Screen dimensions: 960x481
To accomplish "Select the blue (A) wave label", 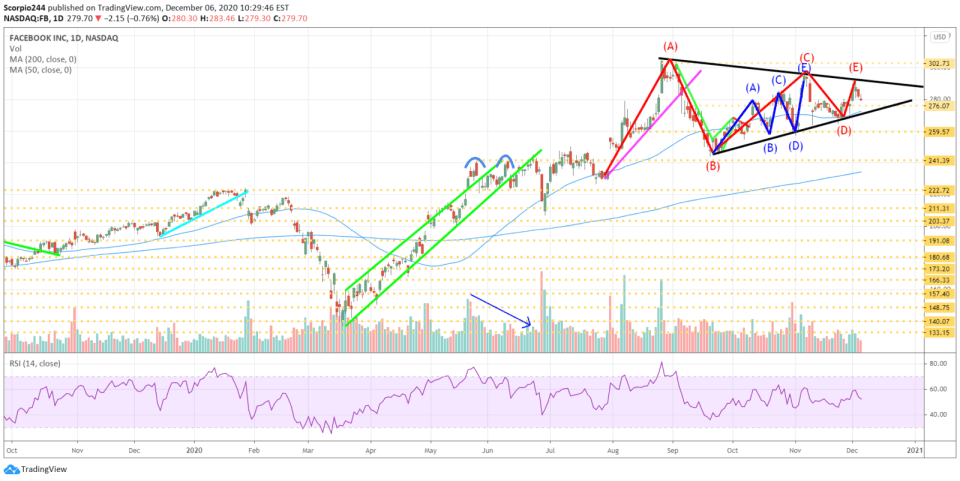I will [753, 88].
